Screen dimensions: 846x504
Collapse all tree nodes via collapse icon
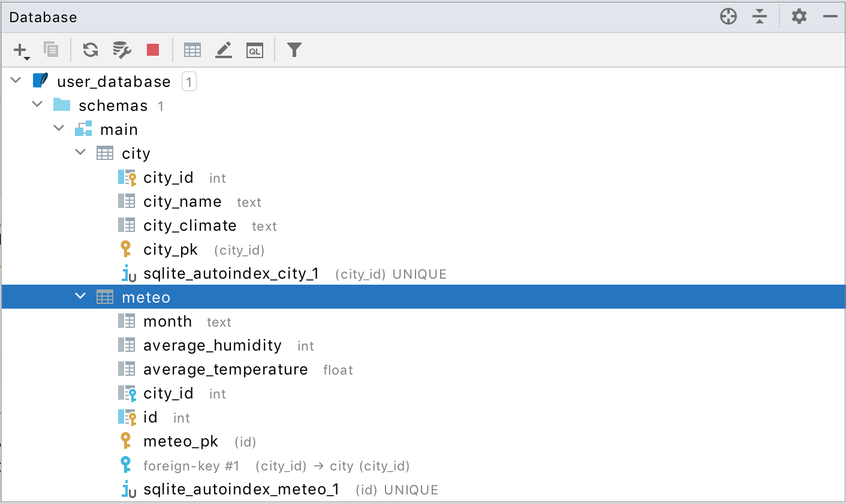point(760,16)
